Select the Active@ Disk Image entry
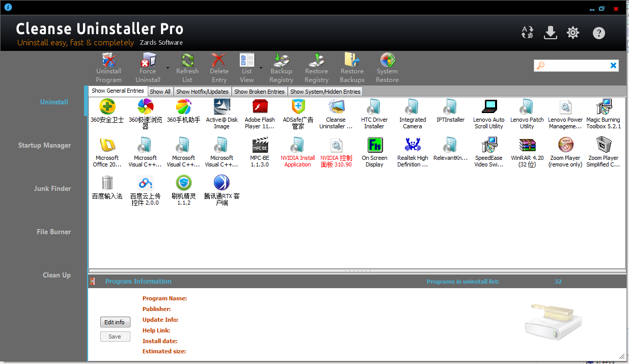Viewport: 629px width, 364px height. tap(222, 114)
